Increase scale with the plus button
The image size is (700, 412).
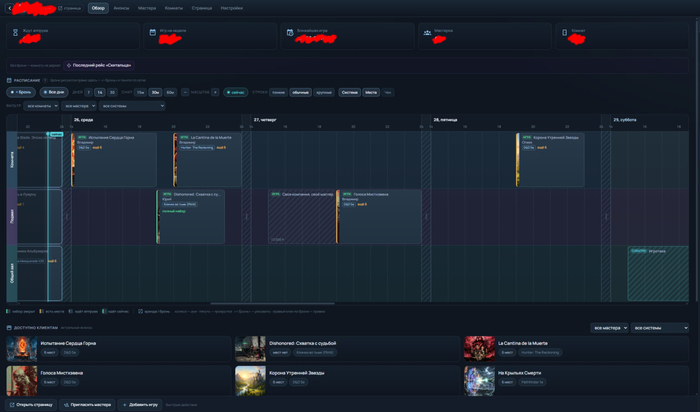[x=215, y=92]
